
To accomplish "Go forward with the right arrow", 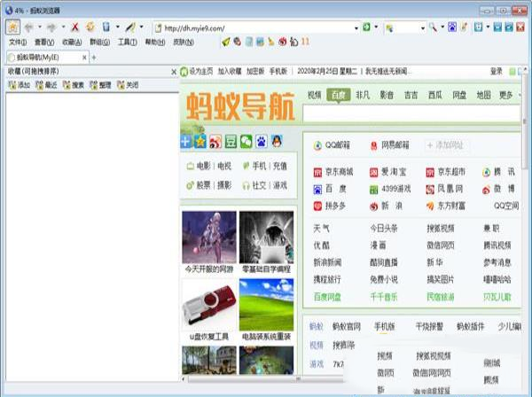I will pyautogui.click(x=51, y=27).
